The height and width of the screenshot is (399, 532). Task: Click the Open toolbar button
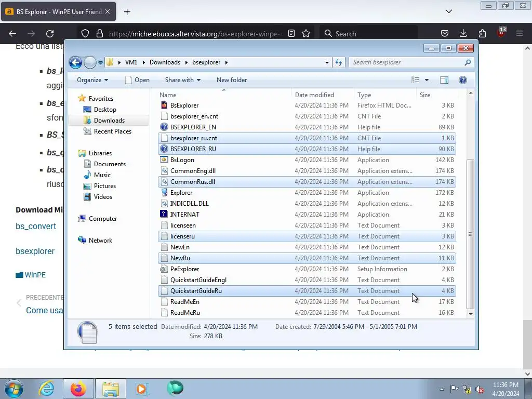[137, 80]
